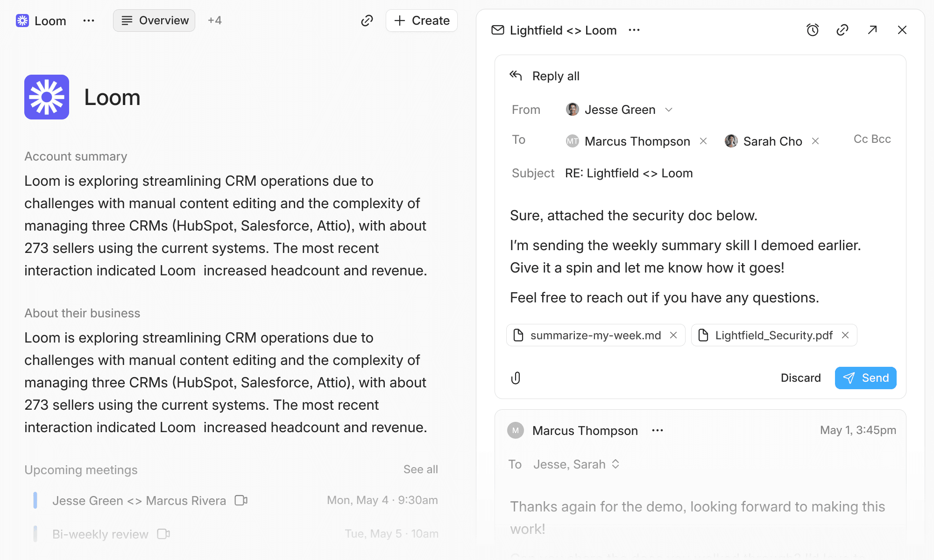The height and width of the screenshot is (560, 934).
Task: Remove the summarize-my-week.md attachment
Action: [673, 335]
